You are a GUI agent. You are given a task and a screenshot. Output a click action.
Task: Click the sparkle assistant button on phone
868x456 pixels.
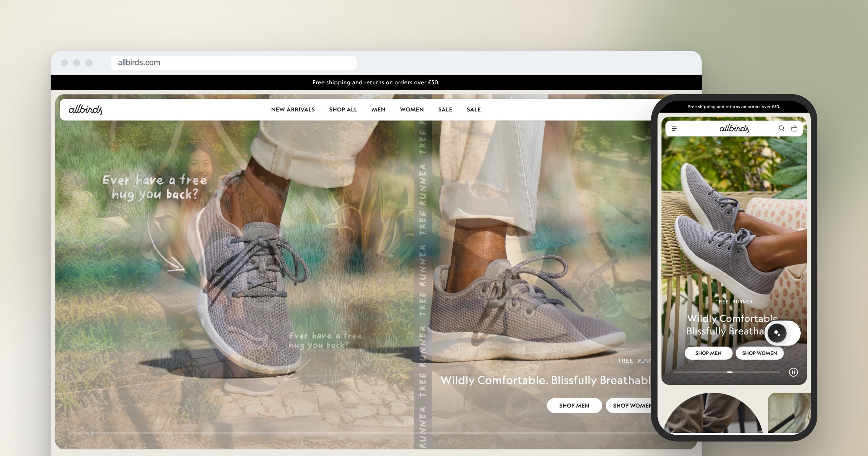(777, 333)
